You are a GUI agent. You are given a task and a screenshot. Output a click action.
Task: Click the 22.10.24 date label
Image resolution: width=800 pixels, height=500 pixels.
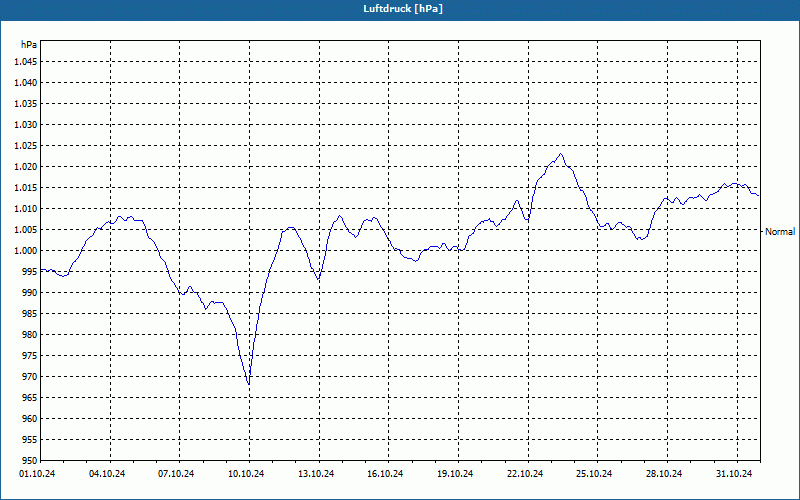point(524,474)
